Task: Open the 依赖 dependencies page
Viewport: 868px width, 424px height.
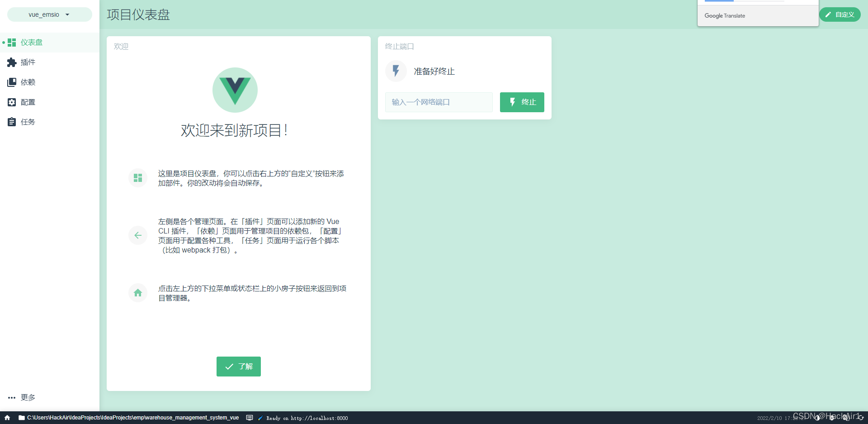Action: pos(50,82)
